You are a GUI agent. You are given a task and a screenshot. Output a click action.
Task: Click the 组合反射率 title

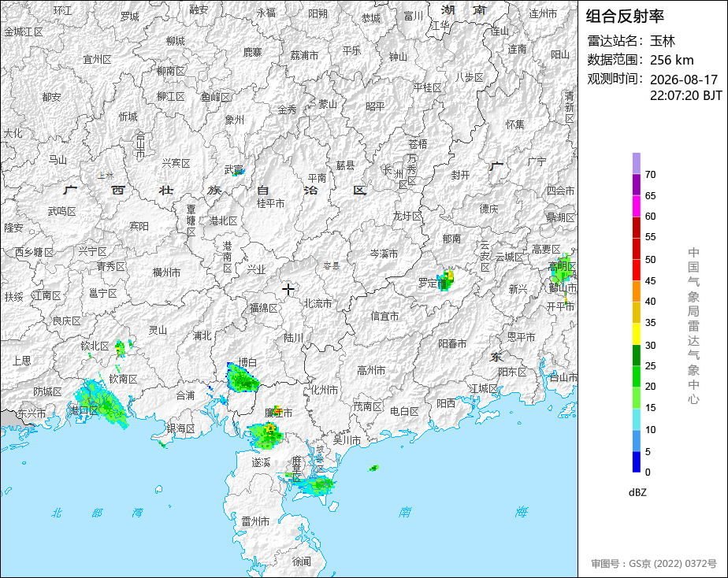pos(625,16)
